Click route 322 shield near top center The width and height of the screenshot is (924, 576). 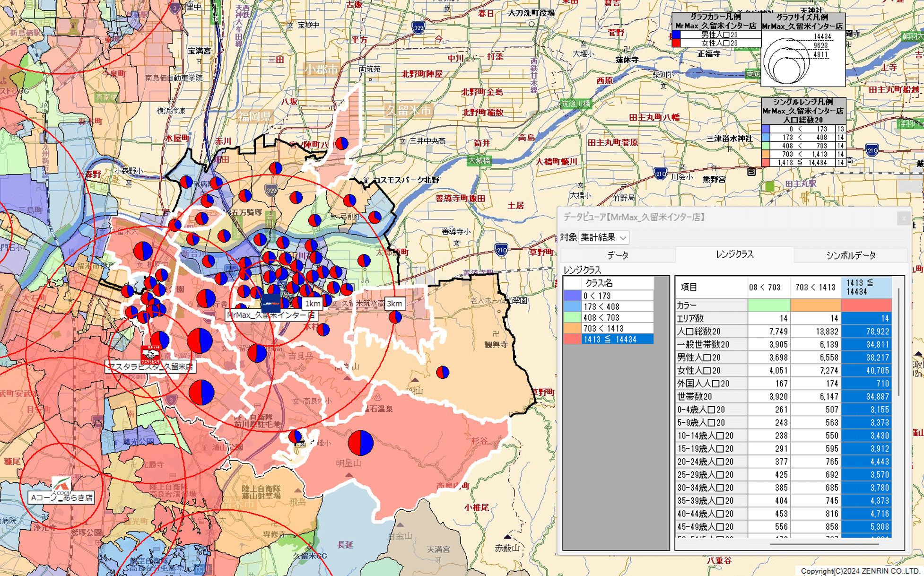(418, 28)
